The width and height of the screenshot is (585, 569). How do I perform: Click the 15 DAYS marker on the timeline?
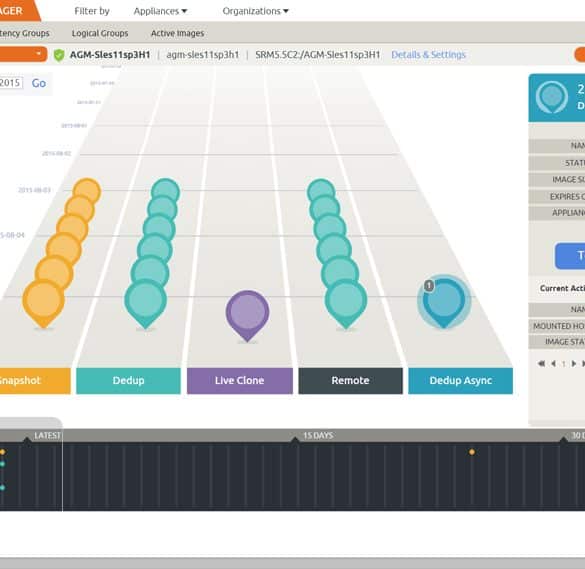[318, 436]
